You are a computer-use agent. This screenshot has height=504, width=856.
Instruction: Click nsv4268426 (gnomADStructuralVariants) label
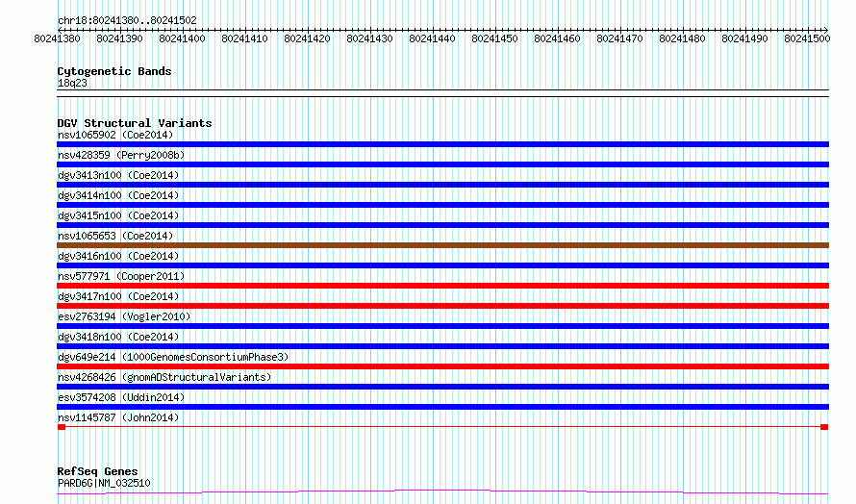164,377
